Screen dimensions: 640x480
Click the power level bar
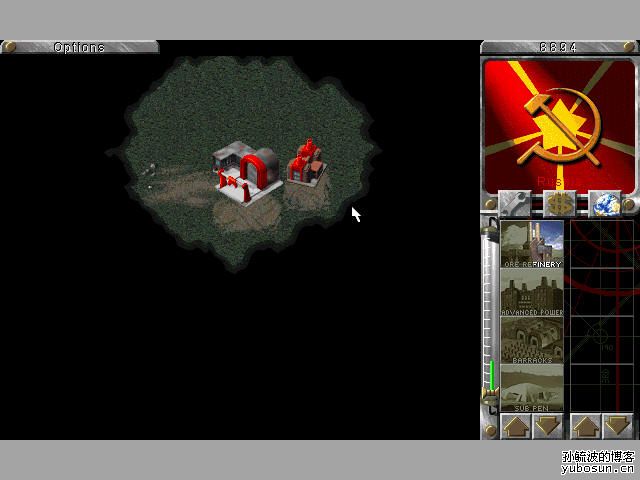[491, 314]
